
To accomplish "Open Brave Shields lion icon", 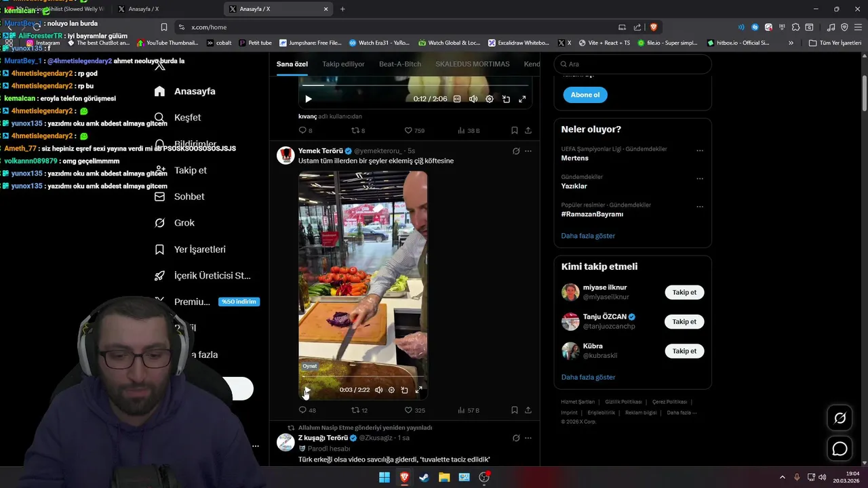I will tap(654, 27).
